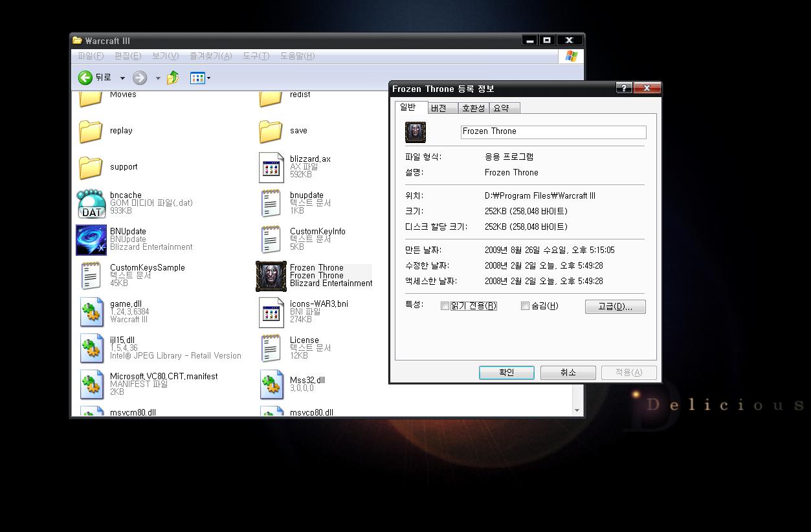
Task: Select the icons-WAR3.bni file icon
Action: click(271, 313)
